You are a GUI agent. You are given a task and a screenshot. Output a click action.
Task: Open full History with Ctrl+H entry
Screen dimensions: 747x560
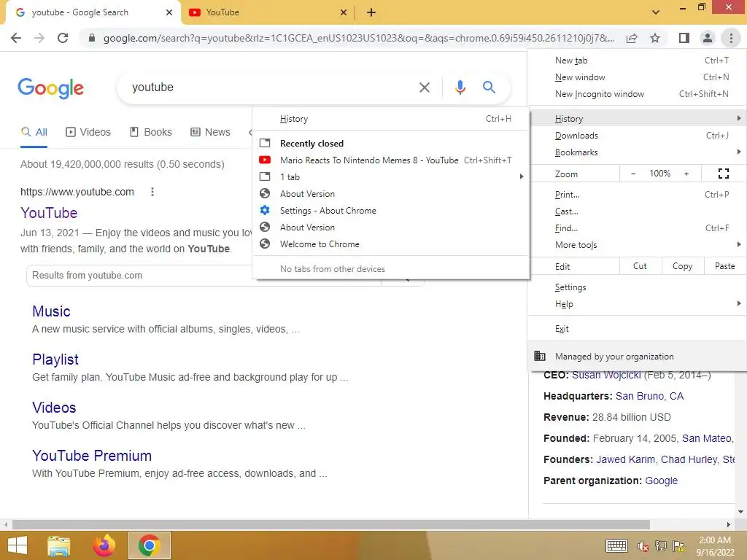point(391,119)
